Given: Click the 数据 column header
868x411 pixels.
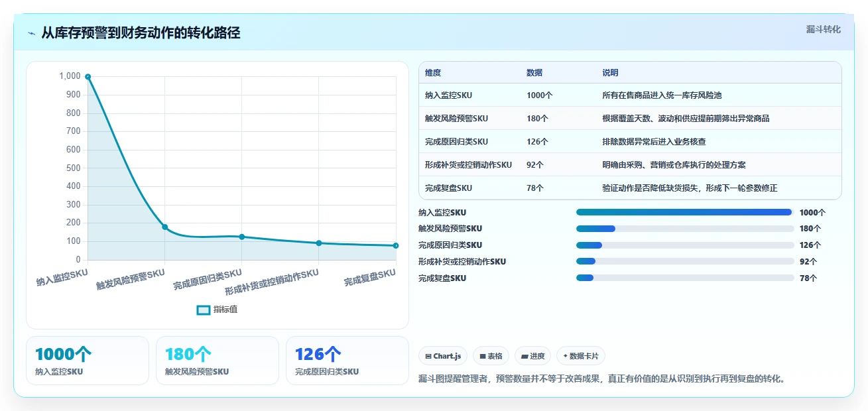Looking at the screenshot, I should 534,73.
